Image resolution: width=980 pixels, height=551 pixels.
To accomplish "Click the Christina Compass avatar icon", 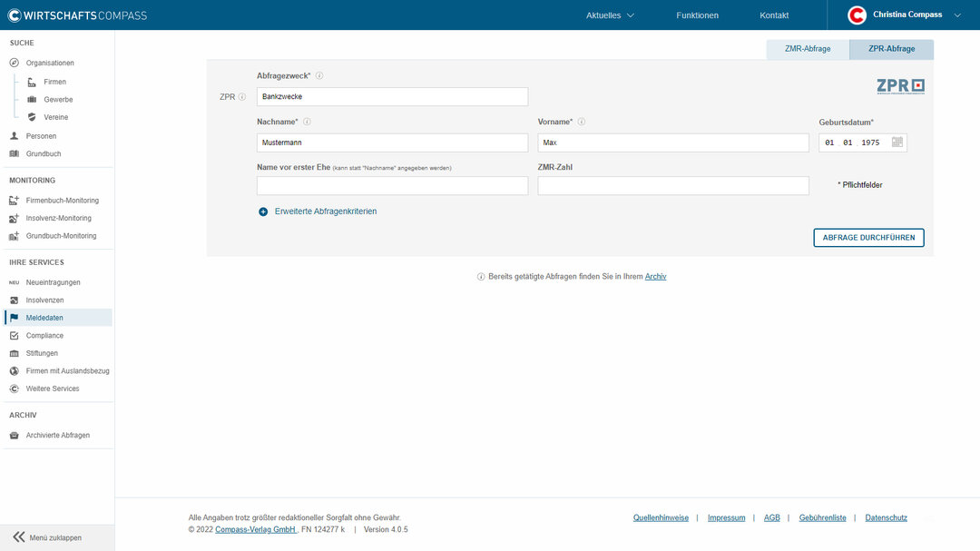I will pos(857,15).
